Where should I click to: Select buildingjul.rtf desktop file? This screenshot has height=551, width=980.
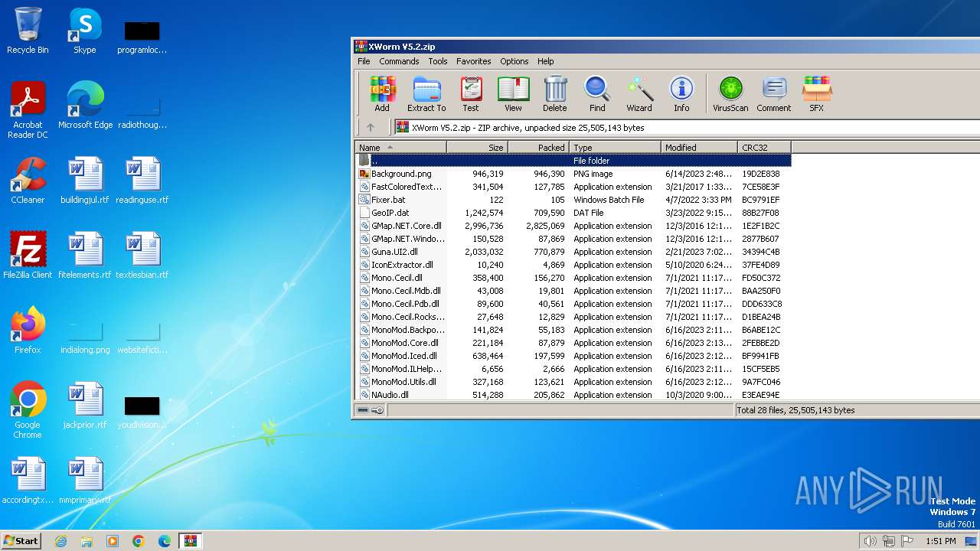85,181
